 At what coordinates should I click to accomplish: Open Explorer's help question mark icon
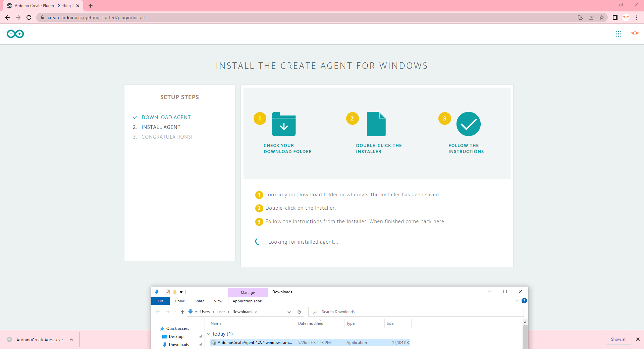coord(524,301)
